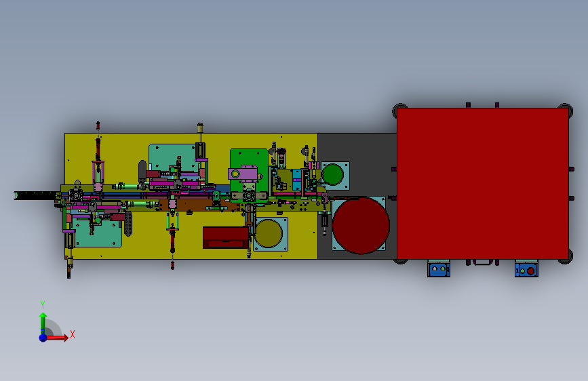Pick the black feed track at far left

(36, 195)
